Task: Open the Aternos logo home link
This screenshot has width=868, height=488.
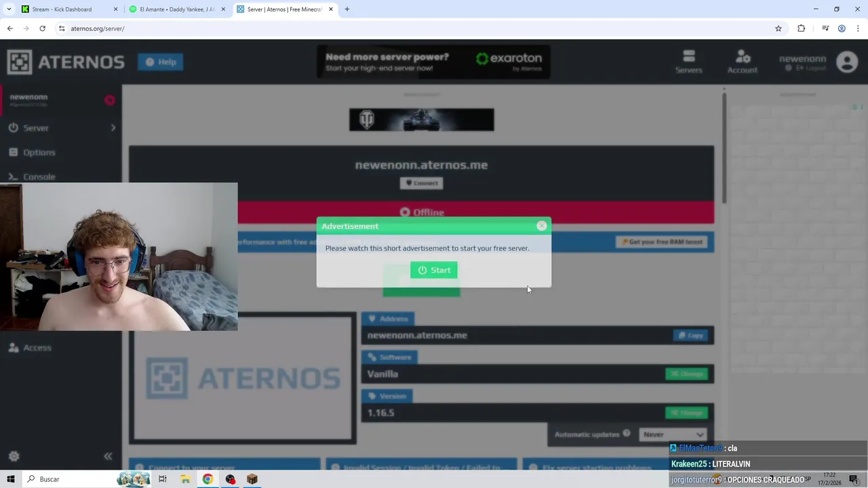Action: (x=66, y=62)
